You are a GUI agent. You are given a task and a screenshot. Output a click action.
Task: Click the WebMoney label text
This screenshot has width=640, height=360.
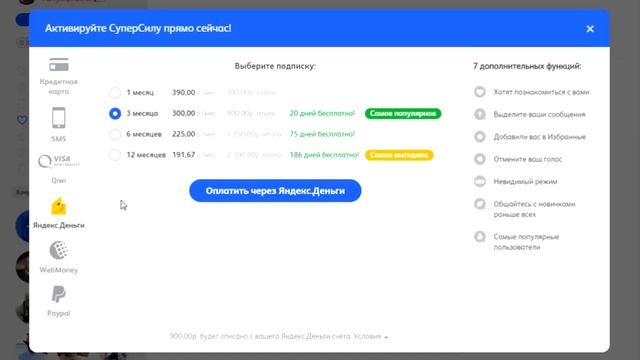pos(59,270)
